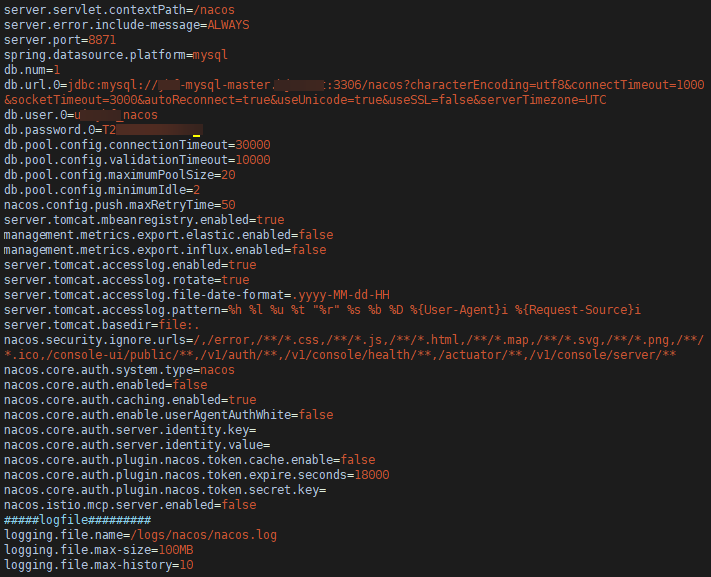Click maximumPoolSize value 20
The width and height of the screenshot is (711, 577).
coord(228,175)
